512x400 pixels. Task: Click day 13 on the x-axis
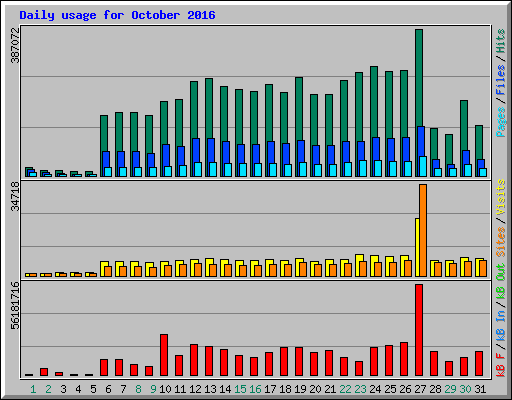210,389
